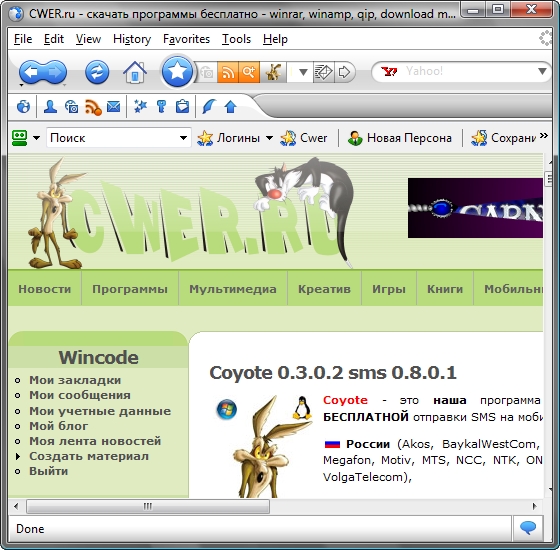Image resolution: width=560 pixels, height=550 pixels.
Task: Expand the Поиск search dropdown
Action: (183, 138)
